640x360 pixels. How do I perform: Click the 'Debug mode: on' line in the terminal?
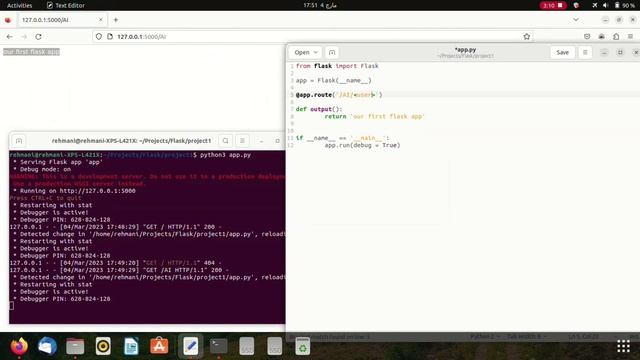coord(42,169)
